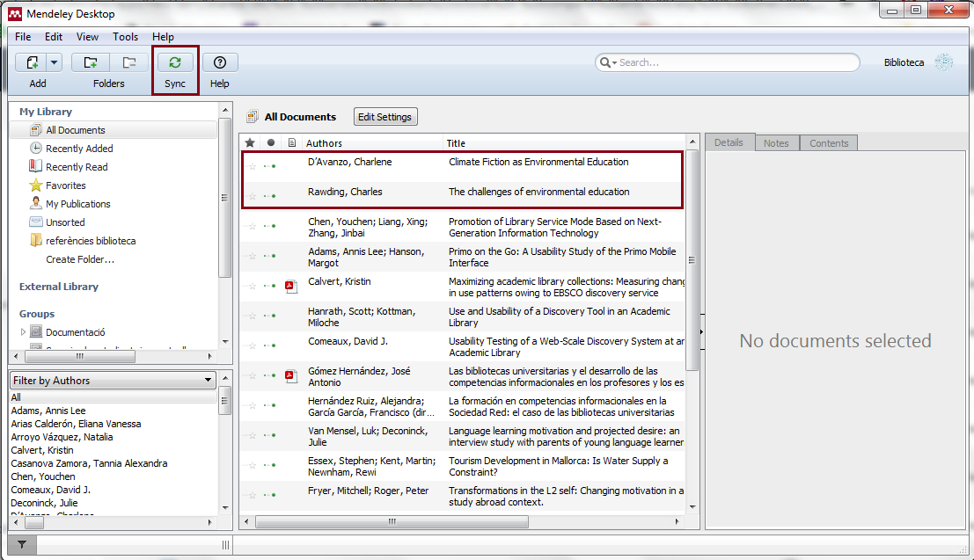
Task: Open the referències biblioteca folder
Action: tap(90, 241)
